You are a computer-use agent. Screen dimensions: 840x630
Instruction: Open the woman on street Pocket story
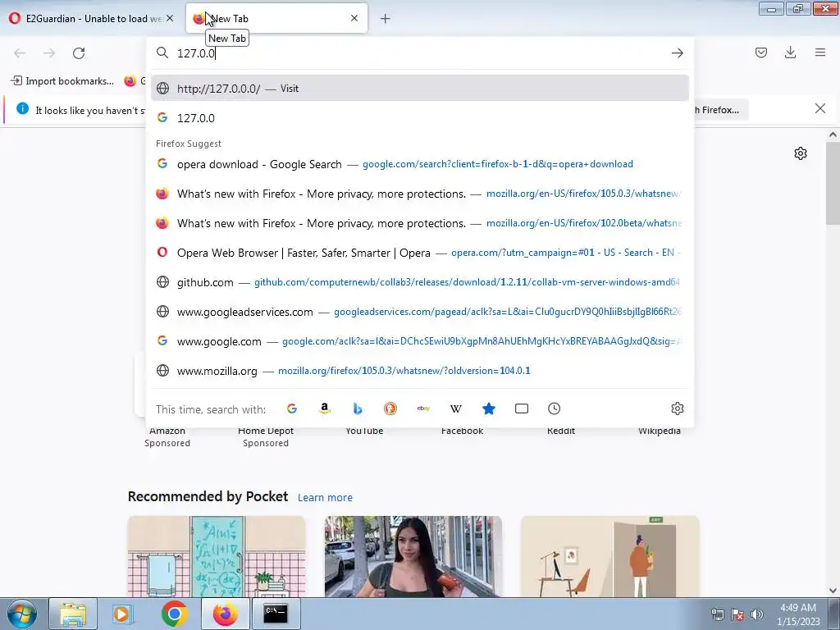413,557
